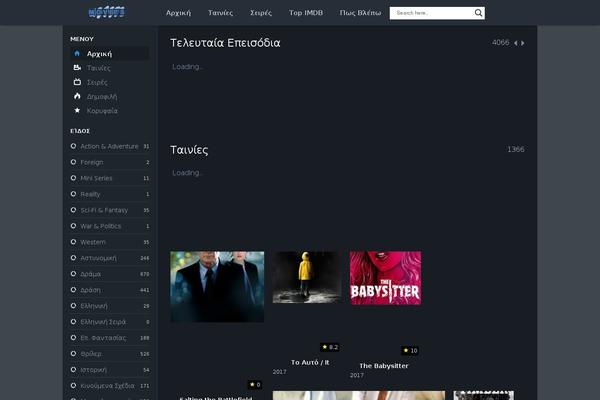
Task: Click the 0 star rating badge
Action: [x=255, y=384]
